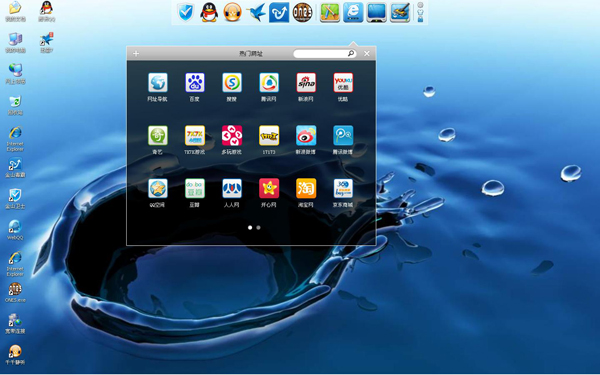
Task: Switch to the second page dot
Action: pyautogui.click(x=258, y=228)
